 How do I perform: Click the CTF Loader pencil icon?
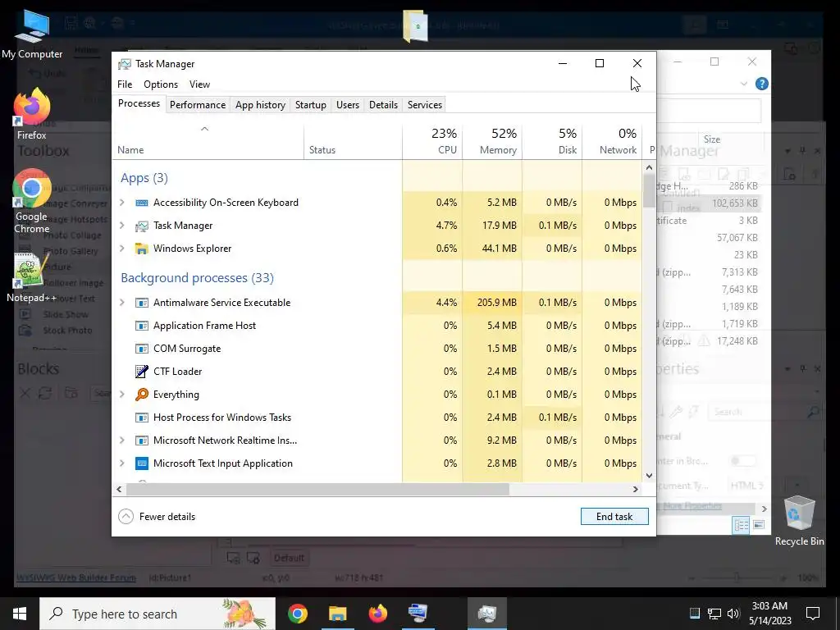pos(141,372)
